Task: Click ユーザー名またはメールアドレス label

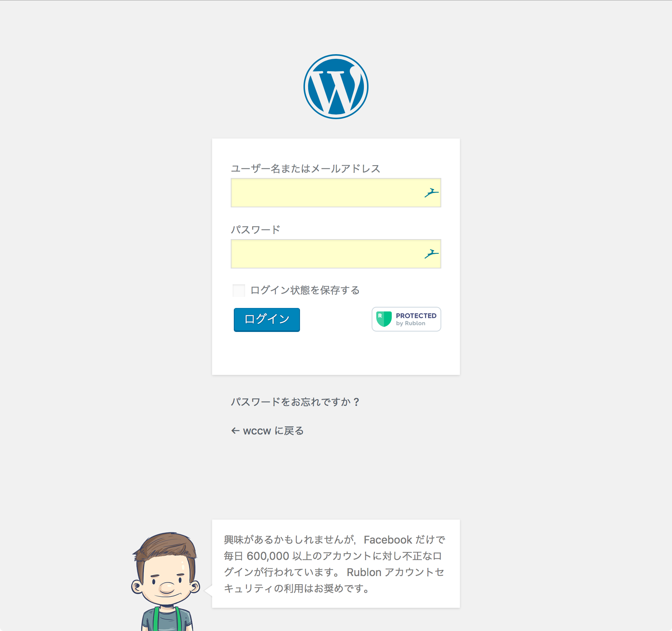Action: tap(305, 169)
